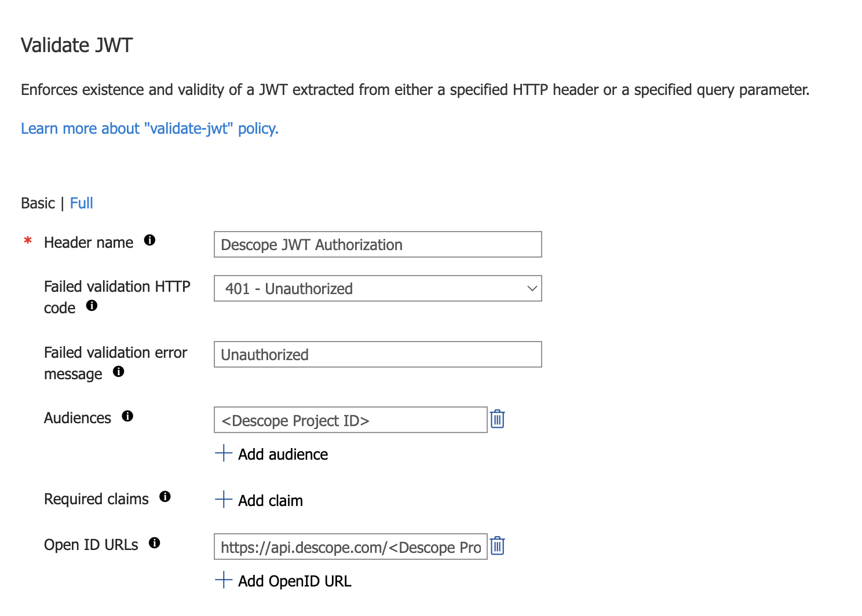The height and width of the screenshot is (616, 862).
Task: Open the Failed validation HTTP code dropdown
Action: point(378,288)
